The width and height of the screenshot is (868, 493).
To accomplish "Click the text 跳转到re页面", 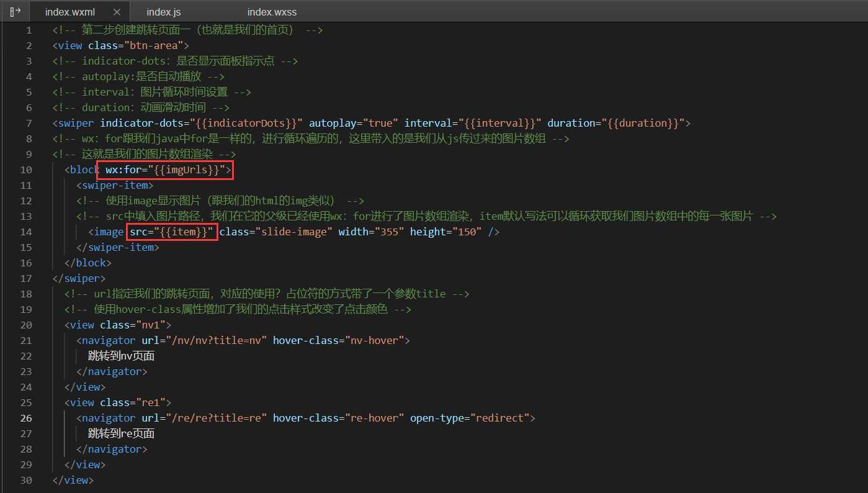I will (121, 433).
